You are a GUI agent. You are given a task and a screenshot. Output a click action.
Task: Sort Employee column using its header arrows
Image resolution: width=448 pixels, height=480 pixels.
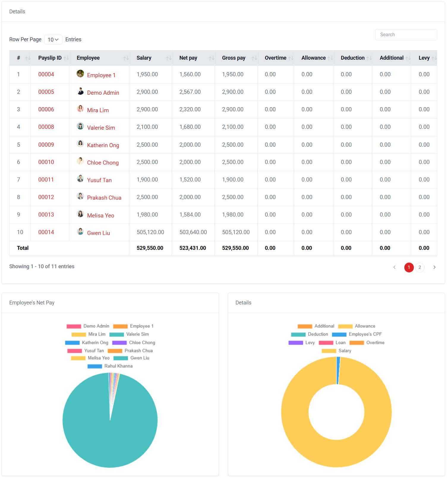pos(126,58)
